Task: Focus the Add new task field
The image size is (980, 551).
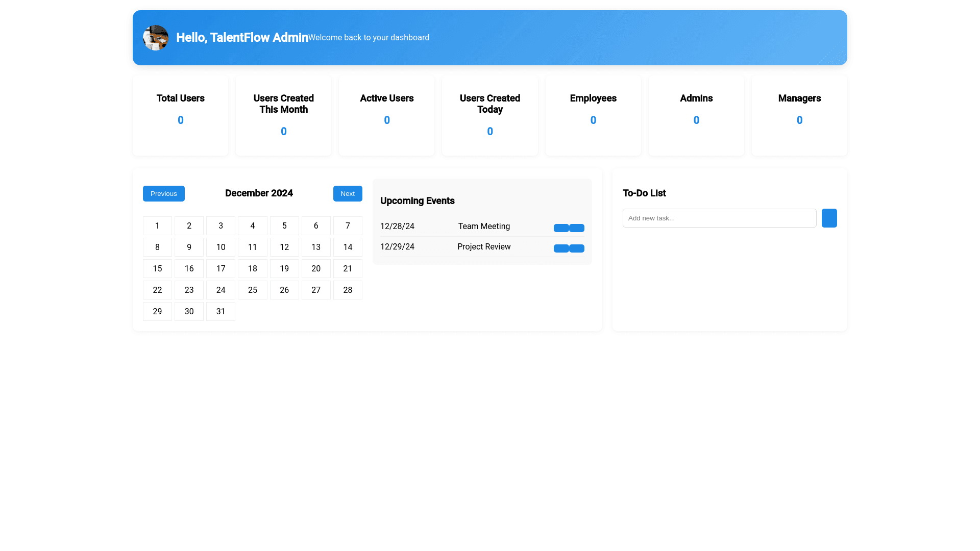Action: (x=719, y=218)
